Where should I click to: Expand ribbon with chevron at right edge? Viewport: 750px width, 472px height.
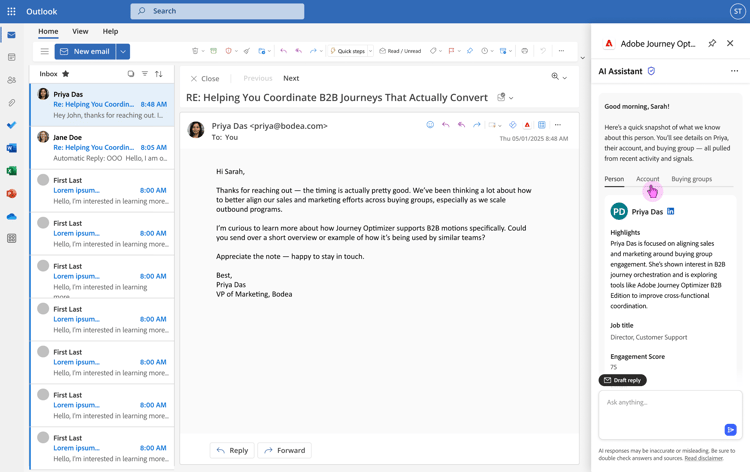pos(583,58)
